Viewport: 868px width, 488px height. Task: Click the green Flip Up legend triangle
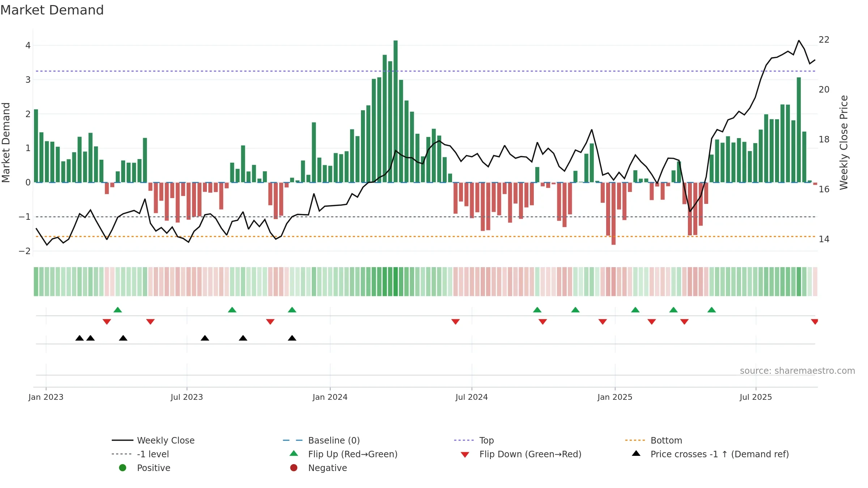point(294,453)
